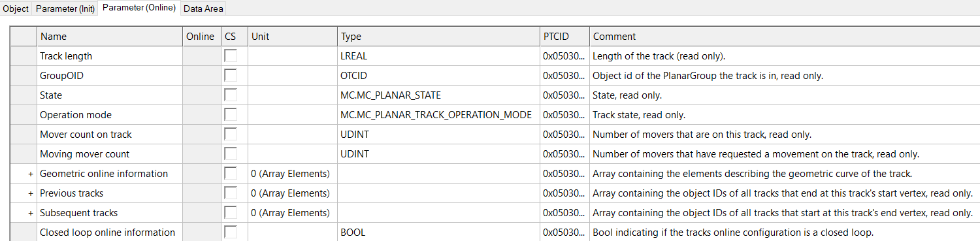The height and width of the screenshot is (241, 980).
Task: Expand the Geometric online information row
Action: tap(30, 174)
